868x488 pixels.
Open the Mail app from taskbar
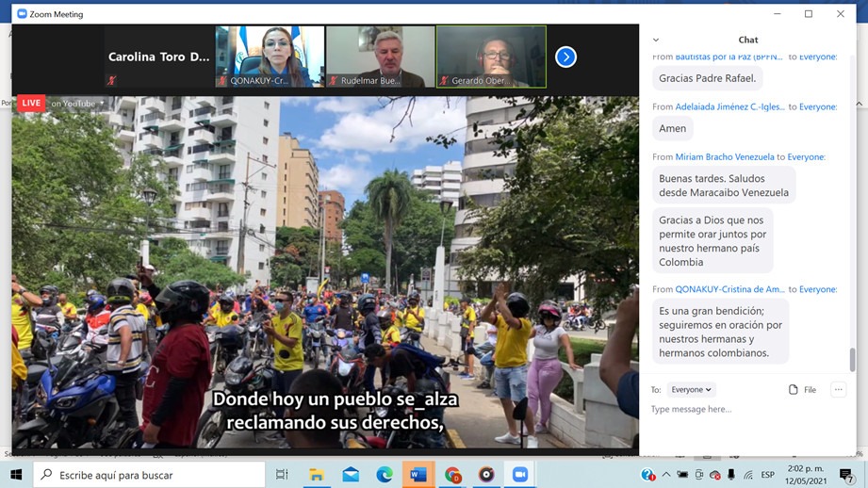point(351,475)
